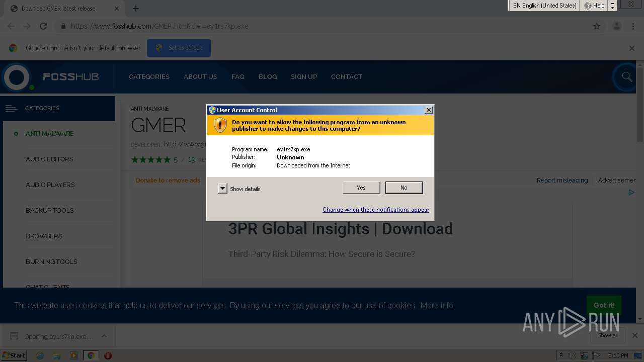Click the Opera taskbar icon
Screen dimensions: 644x362
(x=108, y=355)
